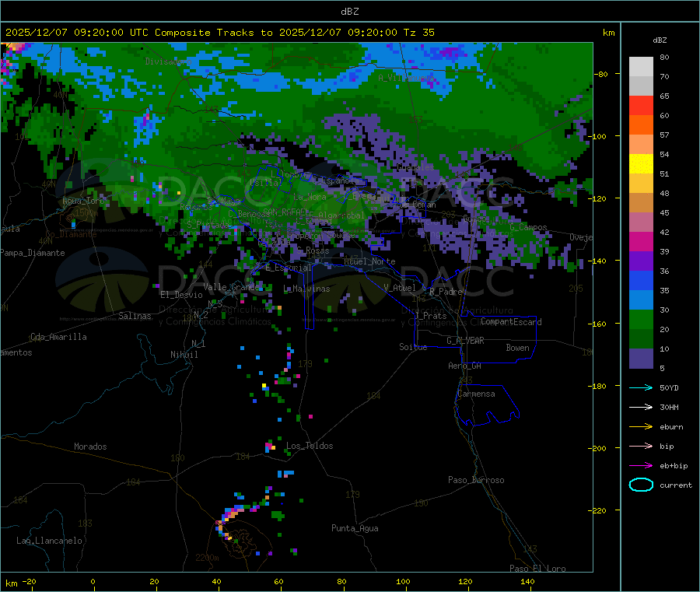
Task: Click the '-80' km tick on right axis
Action: (x=601, y=74)
